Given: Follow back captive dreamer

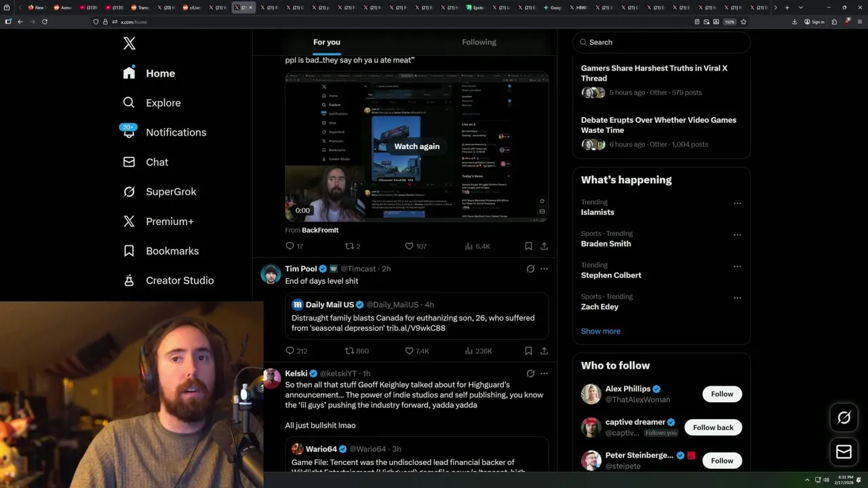Looking at the screenshot, I should [x=713, y=428].
